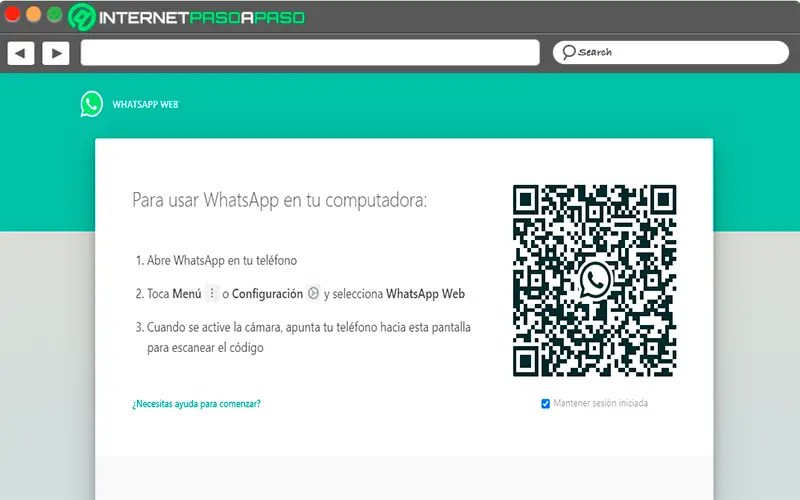Click the magnifier icon in Search box
800x500 pixels.
568,52
